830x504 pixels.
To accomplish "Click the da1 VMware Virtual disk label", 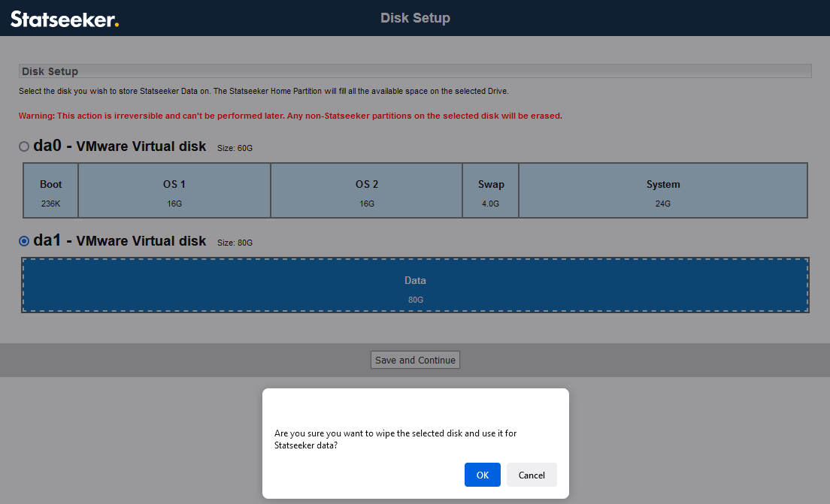I will tap(120, 241).
